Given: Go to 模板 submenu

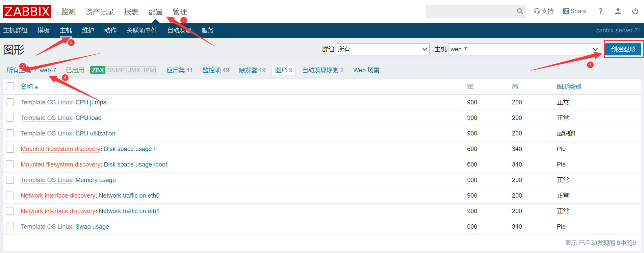Looking at the screenshot, I should [44, 30].
